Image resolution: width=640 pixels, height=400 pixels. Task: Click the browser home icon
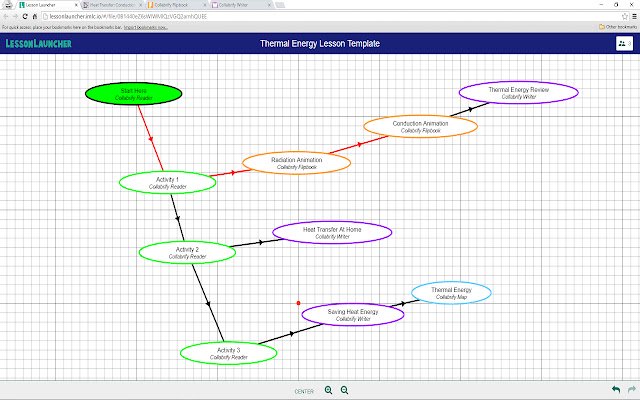35,16
